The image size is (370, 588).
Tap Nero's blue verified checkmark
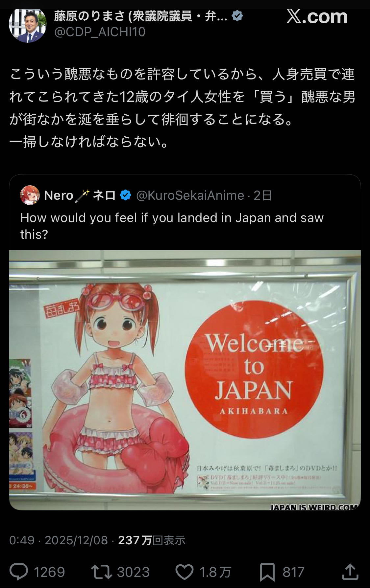(125, 195)
